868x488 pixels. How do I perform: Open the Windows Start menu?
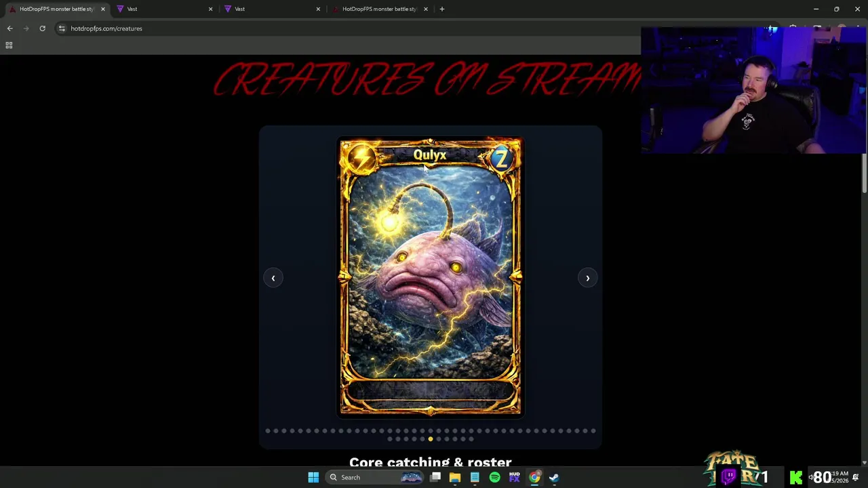coord(313,477)
